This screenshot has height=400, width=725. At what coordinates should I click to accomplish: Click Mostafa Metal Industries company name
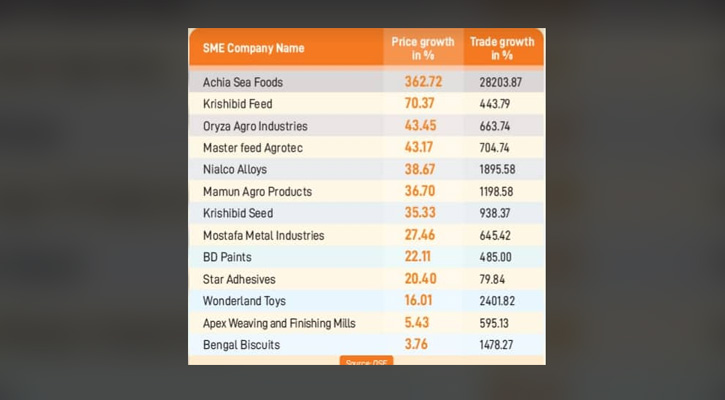coord(264,235)
